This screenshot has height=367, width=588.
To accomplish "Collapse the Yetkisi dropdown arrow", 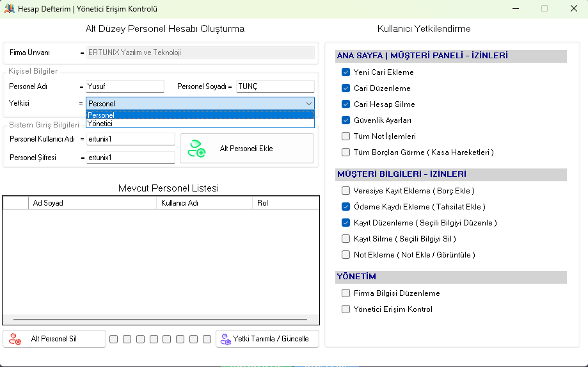I will pyautogui.click(x=309, y=103).
